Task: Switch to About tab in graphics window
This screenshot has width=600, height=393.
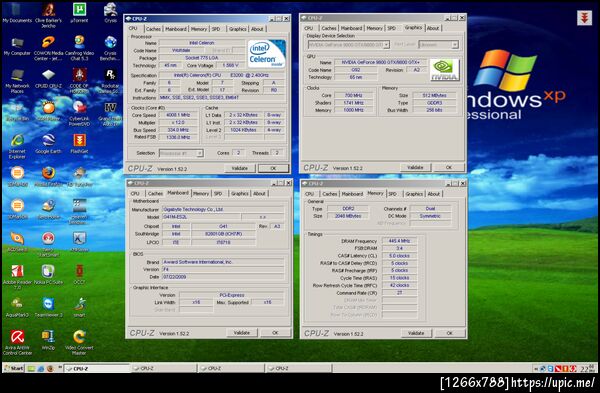Action: point(433,28)
